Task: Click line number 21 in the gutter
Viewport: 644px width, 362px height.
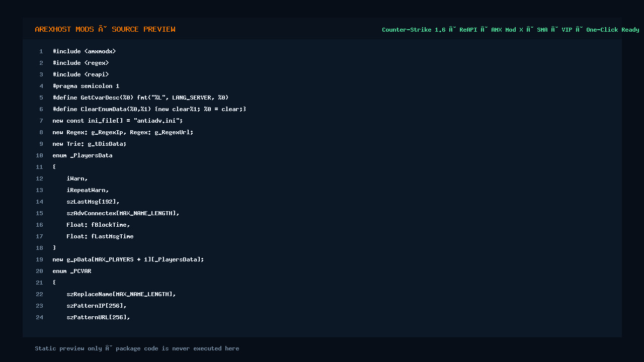Action: pos(39,283)
